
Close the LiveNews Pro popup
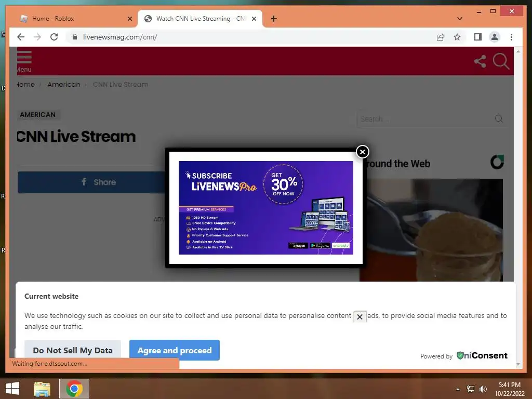pyautogui.click(x=362, y=152)
